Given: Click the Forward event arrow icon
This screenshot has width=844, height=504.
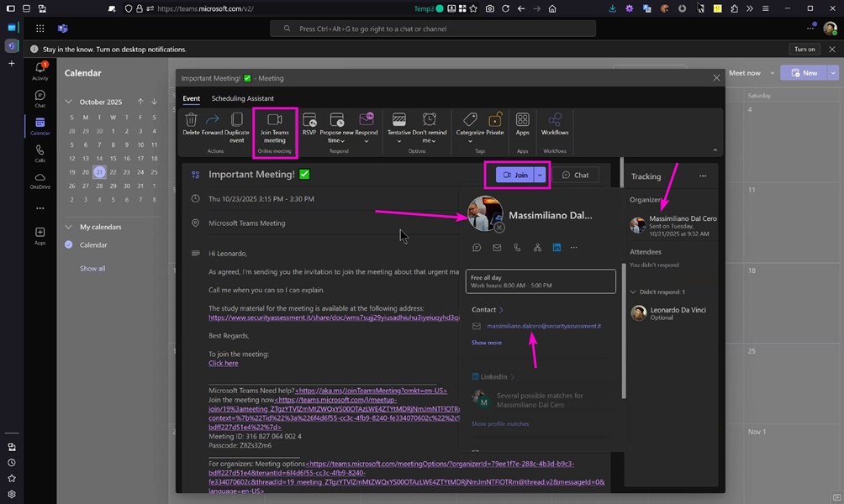Looking at the screenshot, I should 213,121.
